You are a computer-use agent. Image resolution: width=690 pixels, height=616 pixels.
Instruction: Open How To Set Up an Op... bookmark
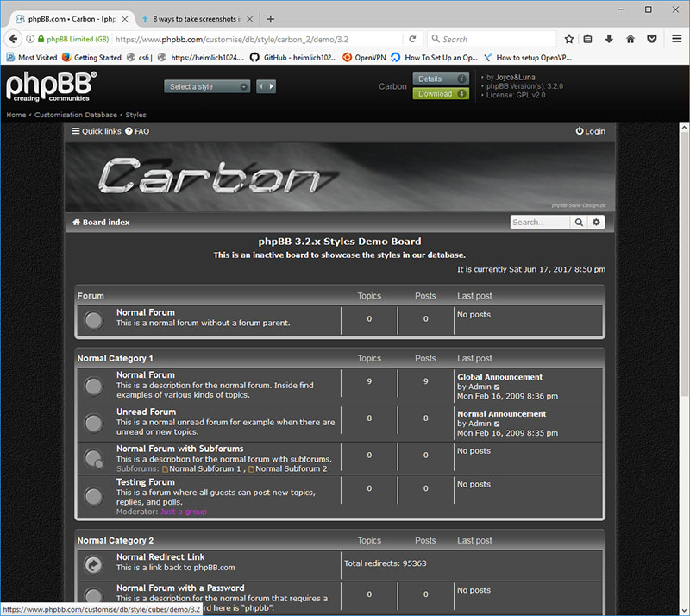tap(435, 57)
